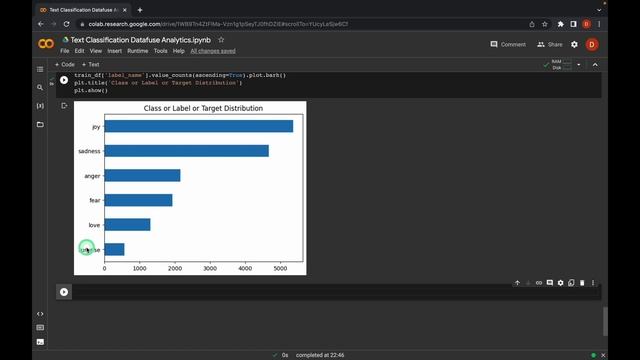The width and height of the screenshot is (640, 360).
Task: Click the output cell options icon
Action: 64,106
